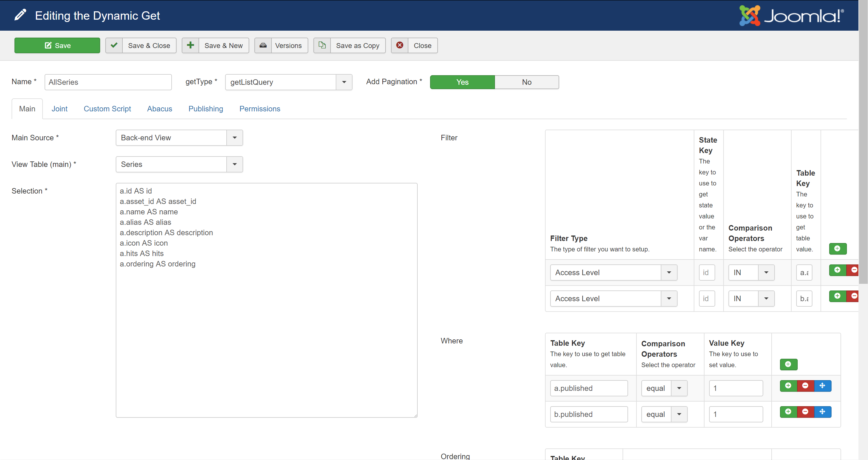Click move handle of a.published row
Viewport: 868px width, 460px height.
click(823, 386)
